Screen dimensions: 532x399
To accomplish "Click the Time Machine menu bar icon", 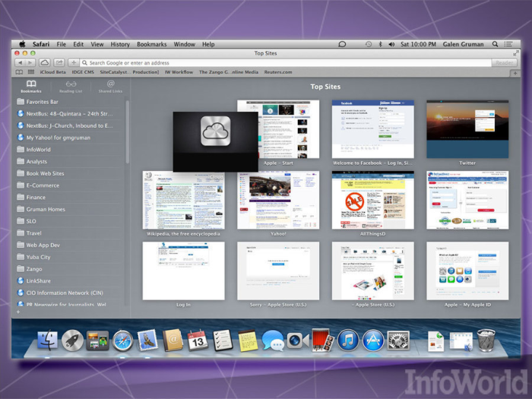I will tap(368, 44).
